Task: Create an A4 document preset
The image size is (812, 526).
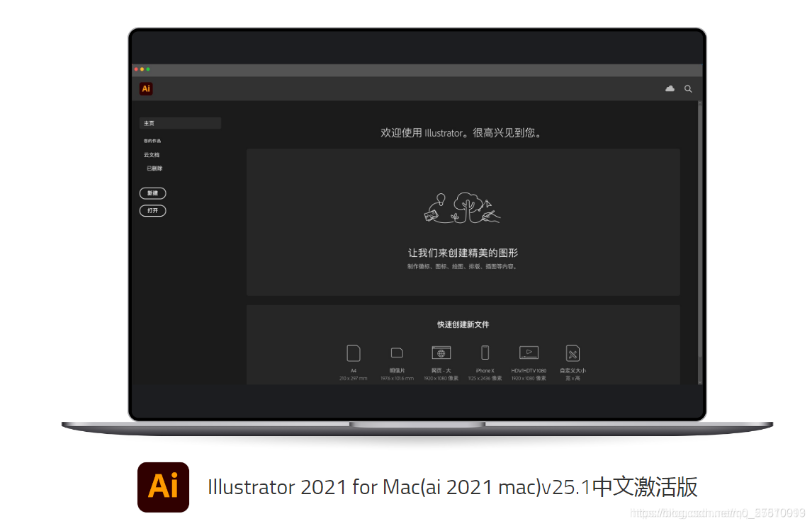Action: [353, 362]
